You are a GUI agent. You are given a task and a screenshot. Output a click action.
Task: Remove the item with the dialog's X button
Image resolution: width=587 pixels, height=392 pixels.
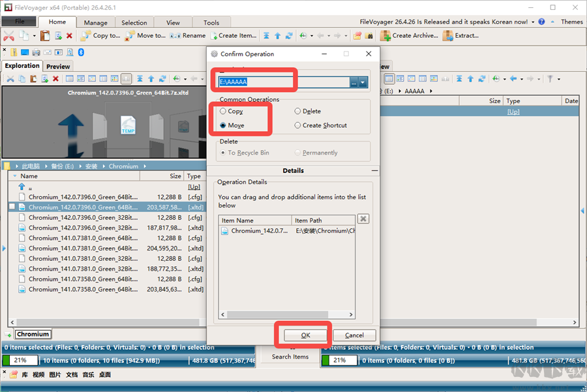363,219
